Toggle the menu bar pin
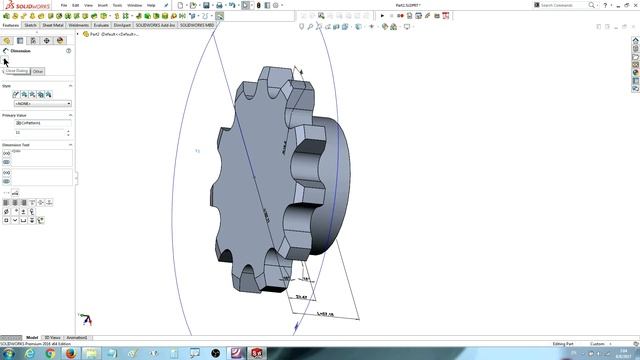 point(166,5)
